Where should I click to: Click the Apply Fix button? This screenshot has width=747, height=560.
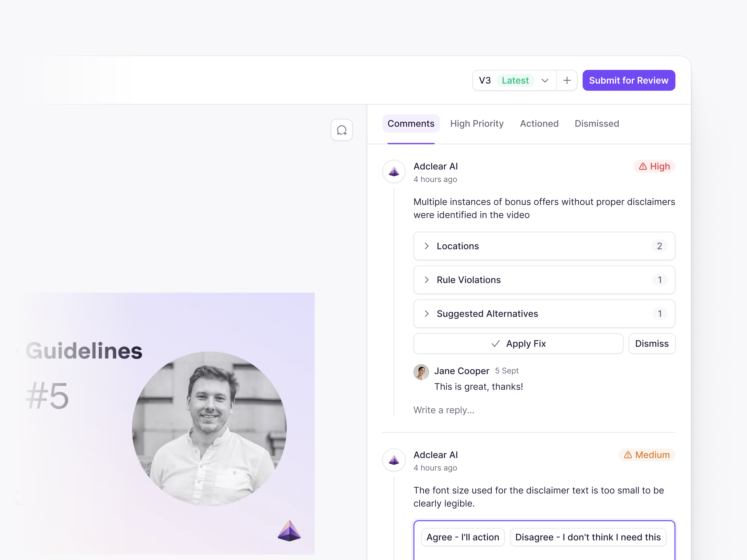click(518, 344)
